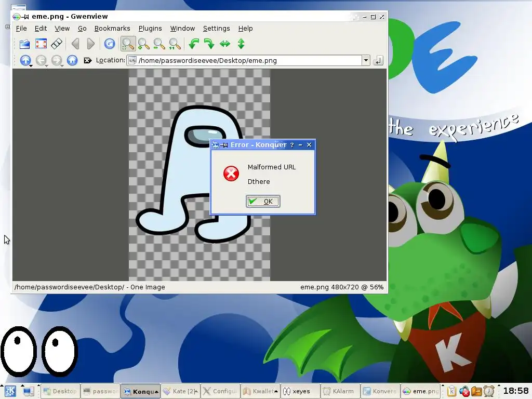Viewport: 532px width, 399px height.
Task: Open Klipper clipboard tray icon
Action: tap(451, 391)
